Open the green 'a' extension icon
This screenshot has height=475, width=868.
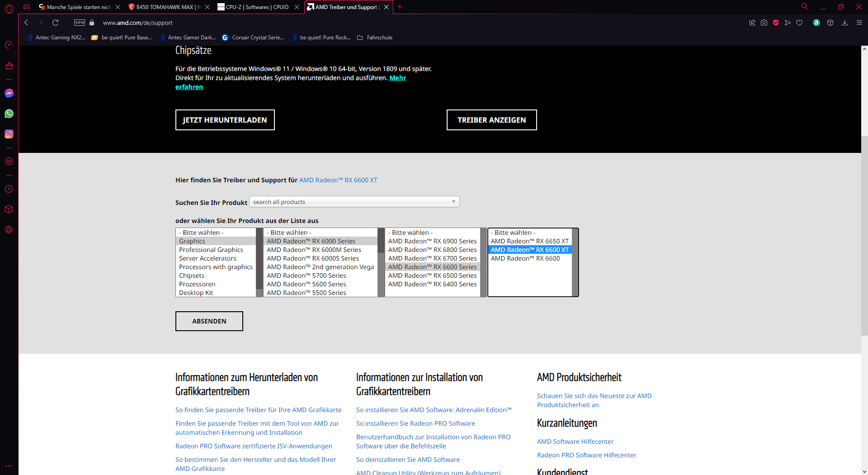(816, 23)
